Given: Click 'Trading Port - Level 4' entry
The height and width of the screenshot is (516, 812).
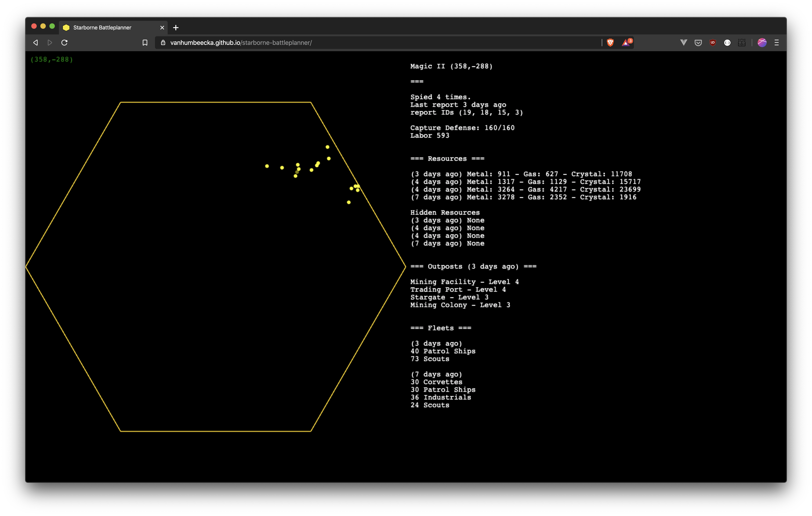Looking at the screenshot, I should [x=458, y=290].
